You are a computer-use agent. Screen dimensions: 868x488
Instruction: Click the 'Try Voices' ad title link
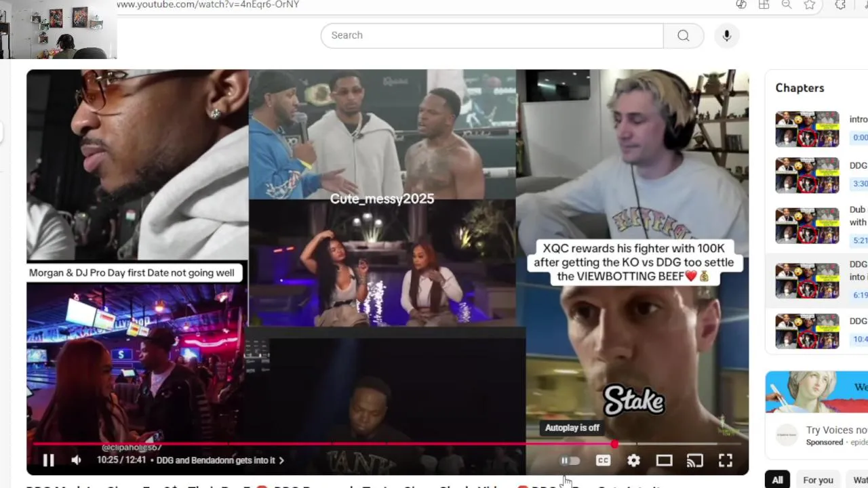(x=837, y=430)
